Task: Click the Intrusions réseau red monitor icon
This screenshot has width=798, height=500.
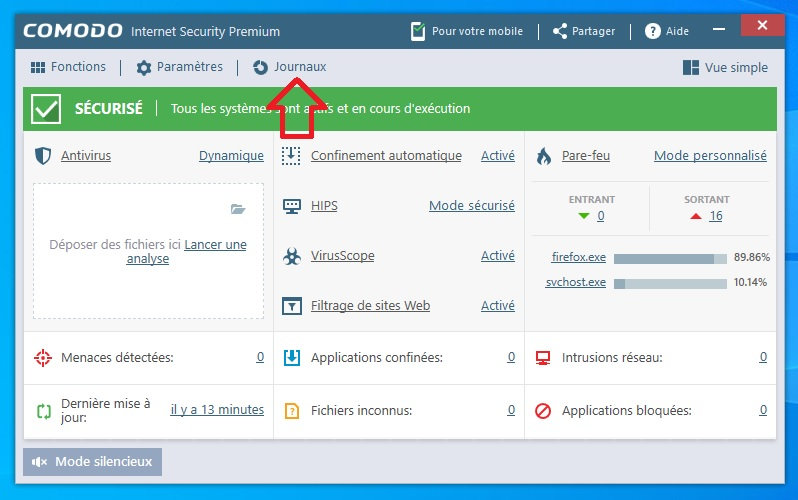Action: coord(543,358)
